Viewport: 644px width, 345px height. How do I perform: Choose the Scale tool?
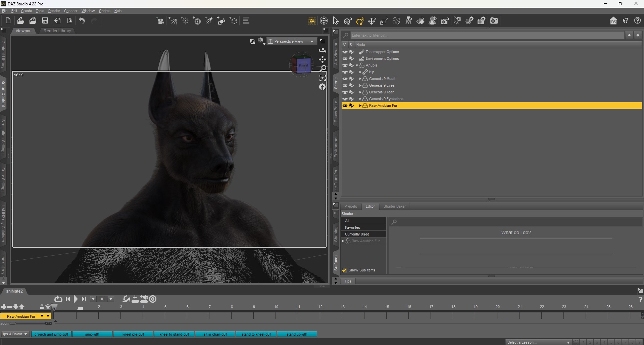tap(384, 21)
